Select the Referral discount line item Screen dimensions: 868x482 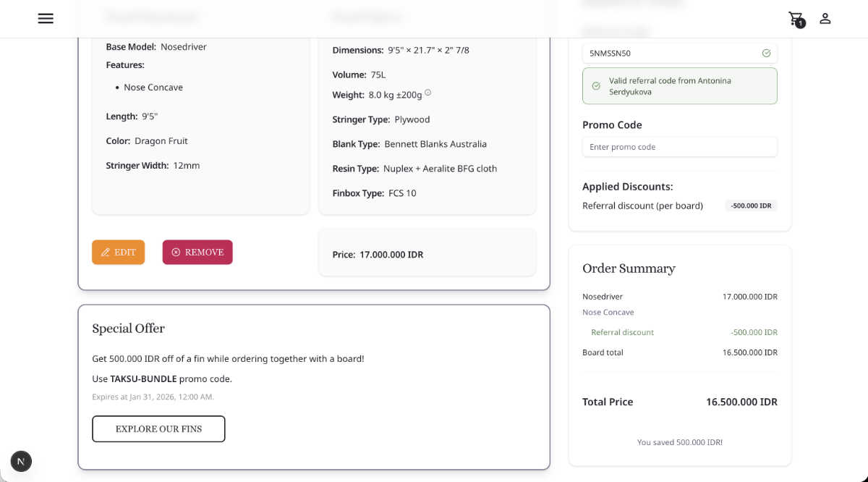coord(622,331)
